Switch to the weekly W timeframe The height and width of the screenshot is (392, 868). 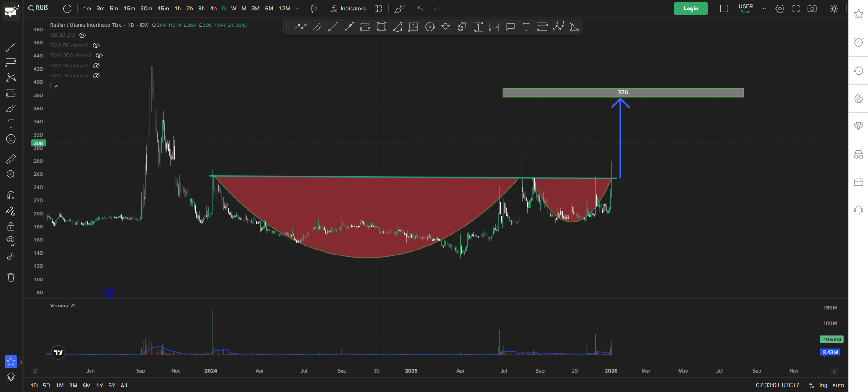(233, 9)
